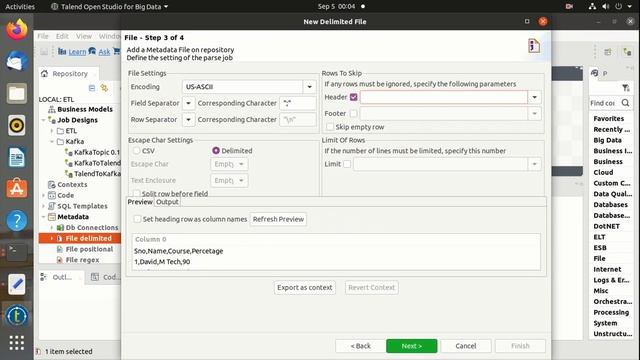Select the Talend Studio dock icon
The height and width of the screenshot is (360, 640).
coord(17,316)
